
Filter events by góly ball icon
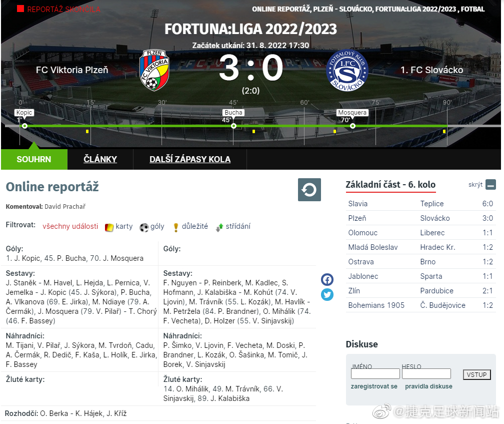[x=144, y=227]
